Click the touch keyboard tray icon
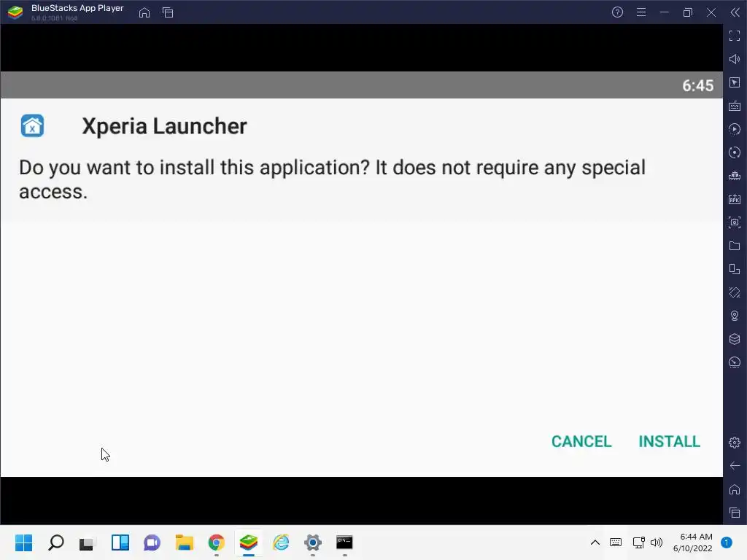 point(616,542)
